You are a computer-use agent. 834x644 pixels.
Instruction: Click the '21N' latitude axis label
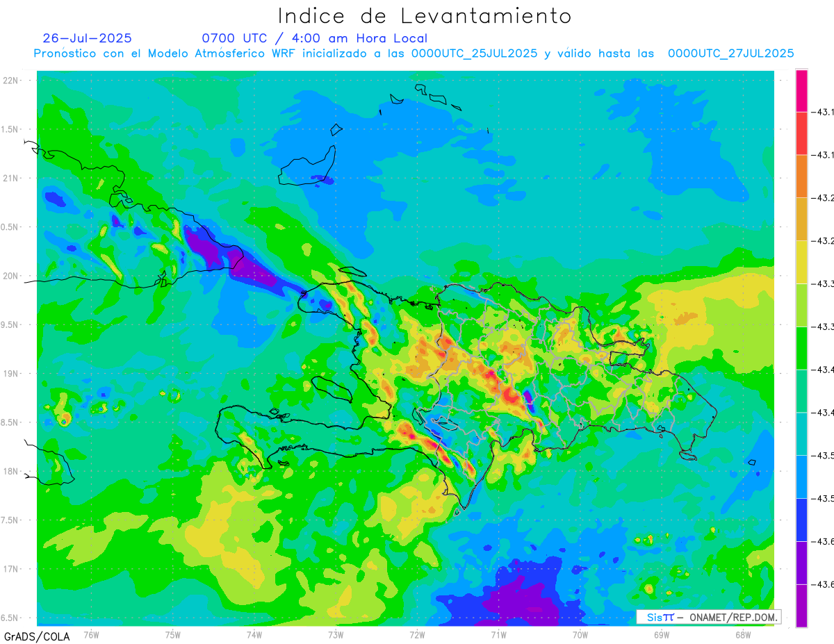tap(10, 179)
